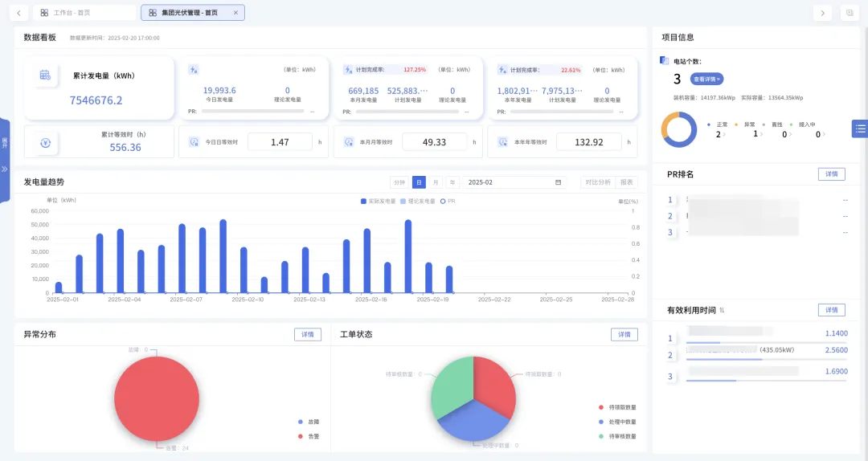Click the tab bar back arrow
Image resolution: width=868 pixels, height=461 pixels.
[x=18, y=13]
